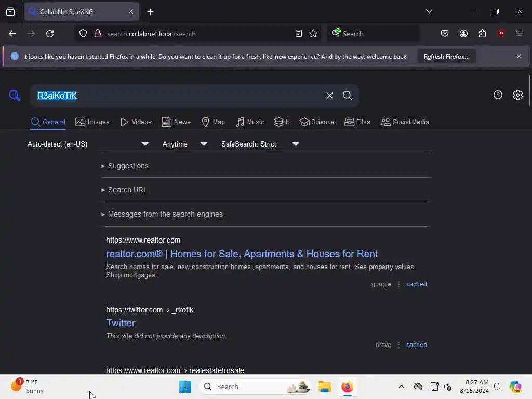Reload the current page

click(50, 34)
